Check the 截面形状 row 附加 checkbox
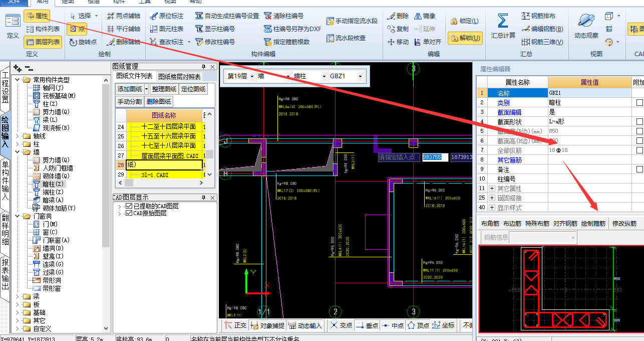The height and width of the screenshot is (341, 644). tap(639, 122)
